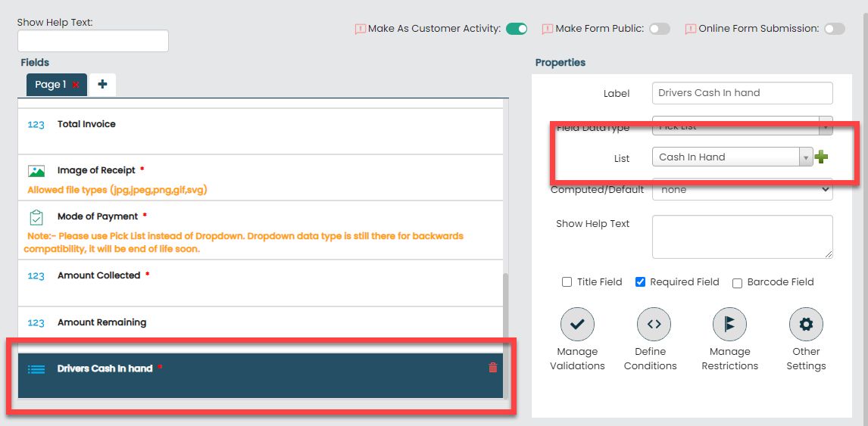This screenshot has width=868, height=426.
Task: Tick the Barcode Field checkbox
Action: pyautogui.click(x=737, y=283)
